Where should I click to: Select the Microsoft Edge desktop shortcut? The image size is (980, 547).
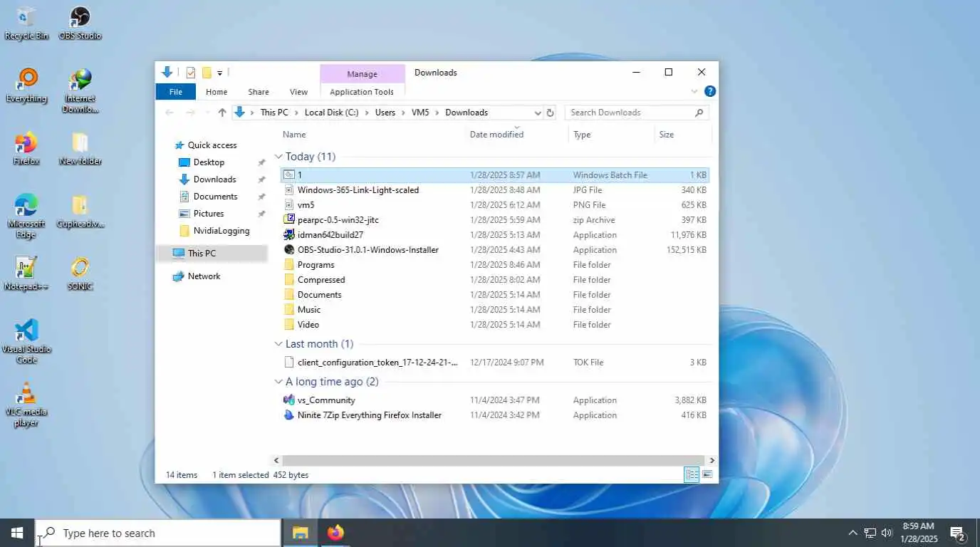[26, 217]
